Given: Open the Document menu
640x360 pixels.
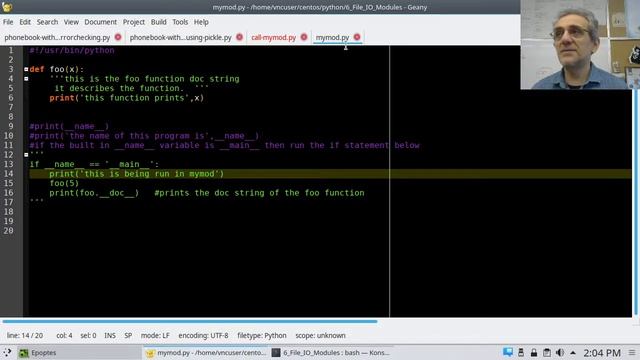Looking at the screenshot, I should coord(100,22).
